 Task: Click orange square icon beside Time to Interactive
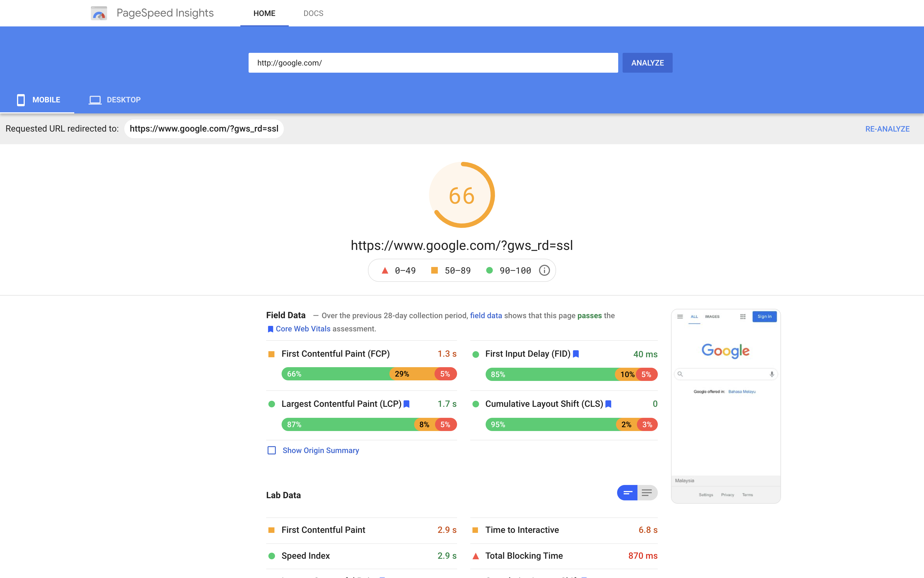click(475, 530)
